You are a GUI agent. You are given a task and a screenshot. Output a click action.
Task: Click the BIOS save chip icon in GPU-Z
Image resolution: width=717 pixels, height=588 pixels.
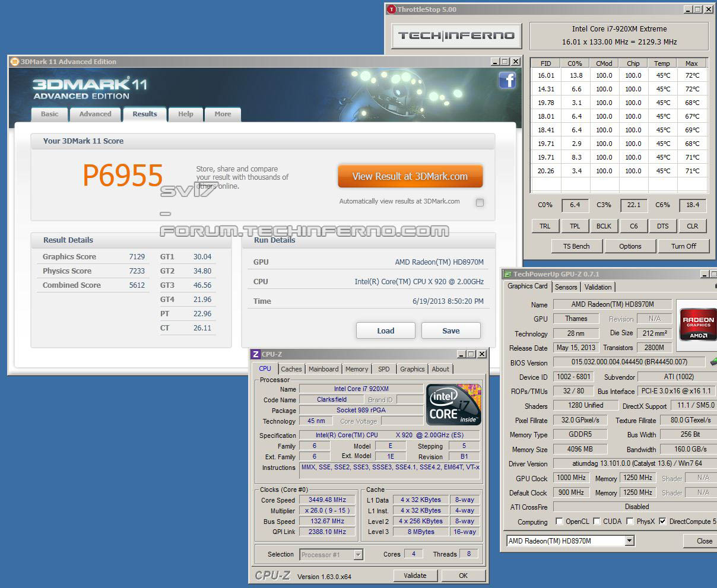tap(713, 362)
